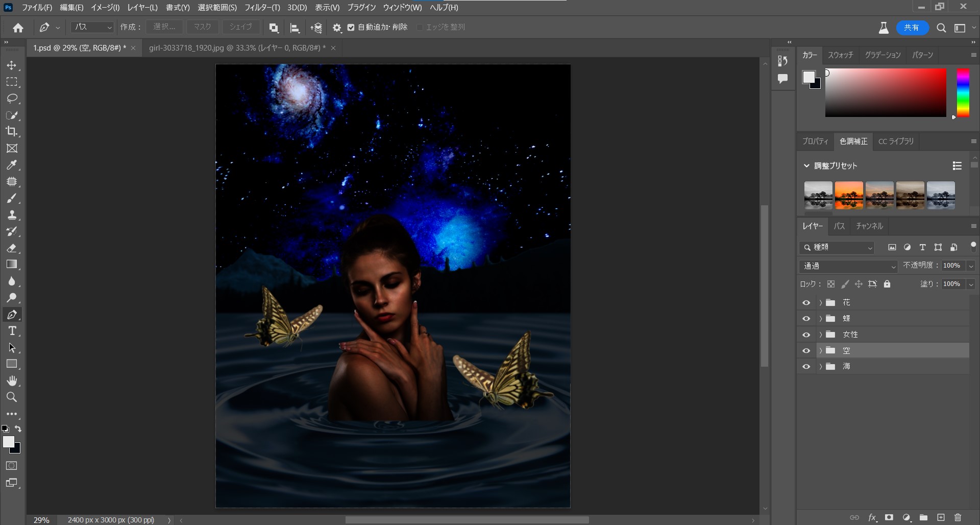Click the orange sunset adjustment preset thumbnail

pyautogui.click(x=849, y=195)
